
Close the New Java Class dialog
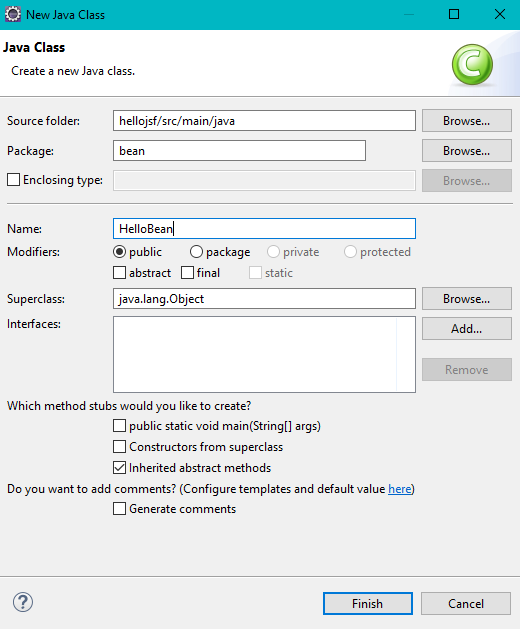click(500, 14)
